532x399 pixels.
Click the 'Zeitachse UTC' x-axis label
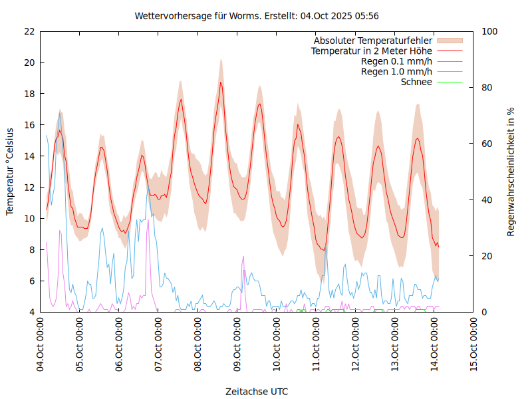coord(257,391)
